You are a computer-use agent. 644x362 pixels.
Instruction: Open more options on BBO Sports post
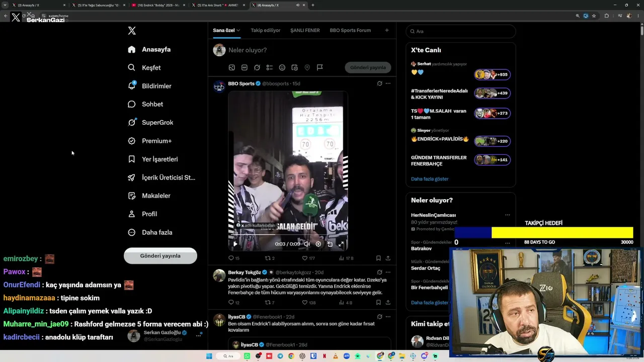388,83
